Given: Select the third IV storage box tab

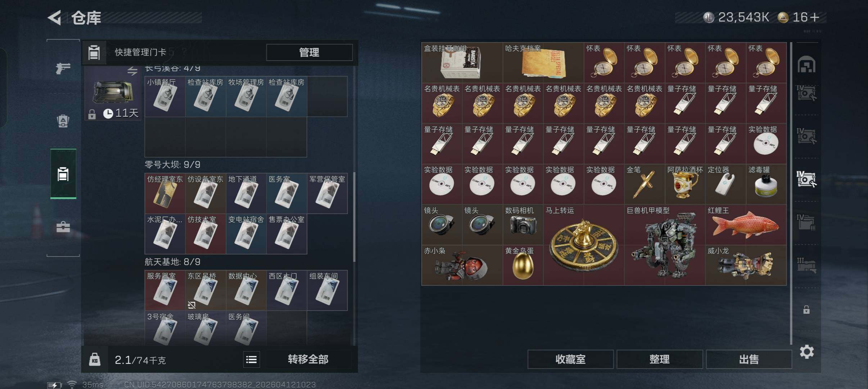Looking at the screenshot, I should click(x=806, y=179).
